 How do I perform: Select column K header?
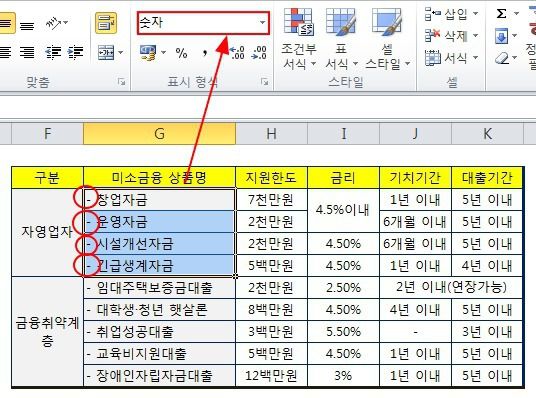pos(487,134)
